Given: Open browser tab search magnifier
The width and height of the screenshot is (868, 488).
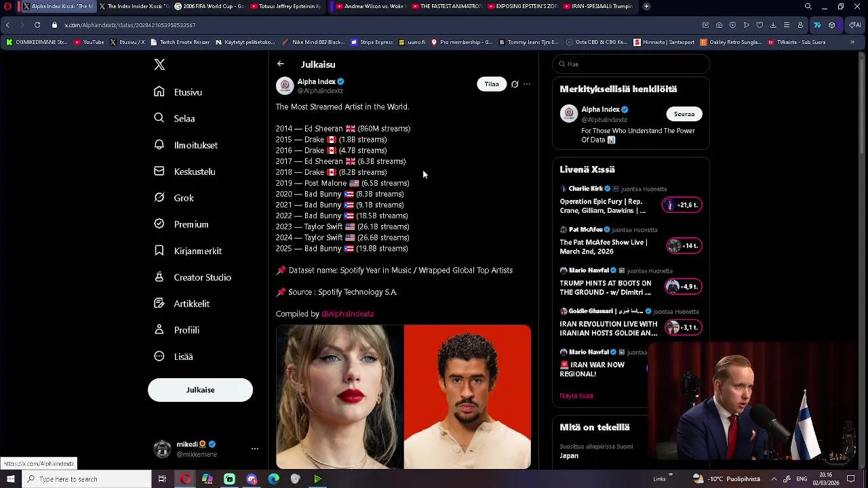Looking at the screenshot, I should point(808,6).
